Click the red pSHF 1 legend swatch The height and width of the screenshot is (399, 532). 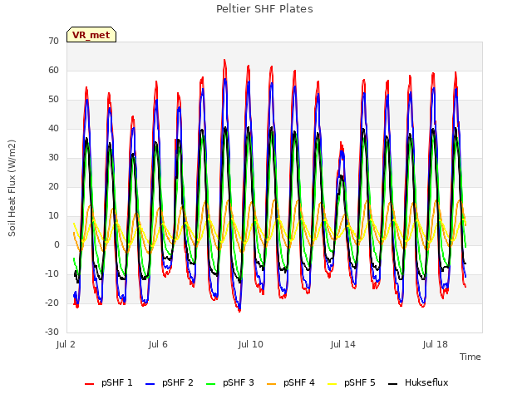click(x=89, y=384)
